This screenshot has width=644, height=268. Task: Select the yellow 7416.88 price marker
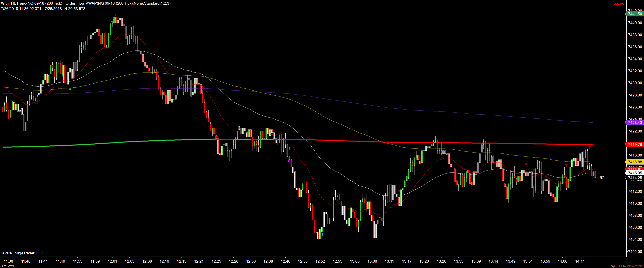[635, 162]
